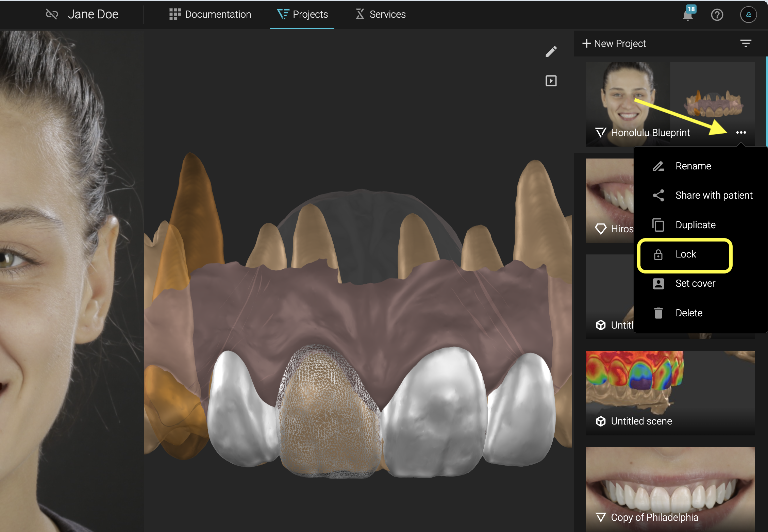Open the project list filter icon
The image size is (768, 532).
point(746,44)
